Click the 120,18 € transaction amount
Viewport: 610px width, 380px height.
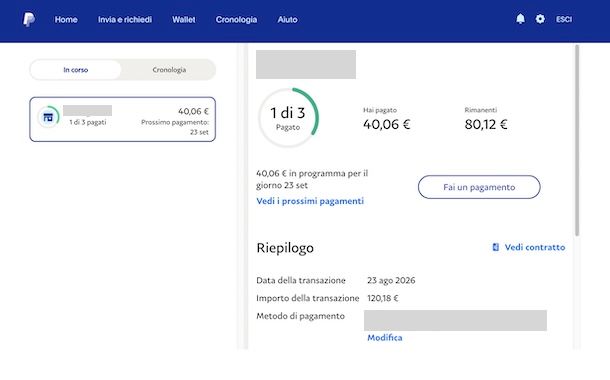point(383,298)
